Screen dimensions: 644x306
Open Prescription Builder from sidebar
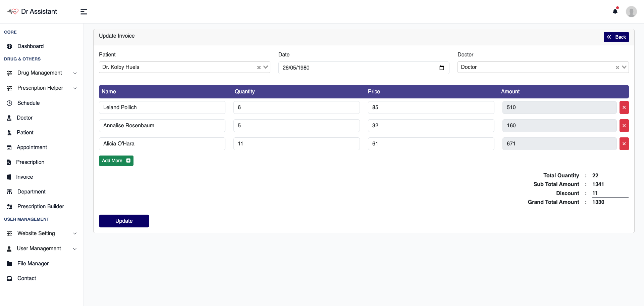tap(40, 207)
